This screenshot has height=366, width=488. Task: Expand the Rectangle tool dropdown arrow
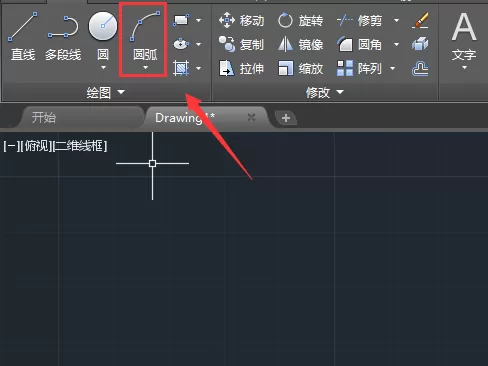(x=198, y=20)
